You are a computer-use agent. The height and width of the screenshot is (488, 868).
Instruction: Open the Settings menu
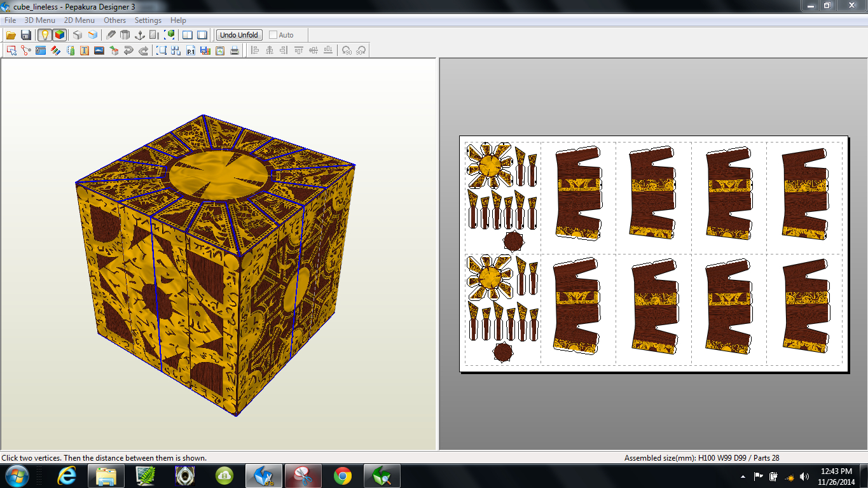[148, 20]
